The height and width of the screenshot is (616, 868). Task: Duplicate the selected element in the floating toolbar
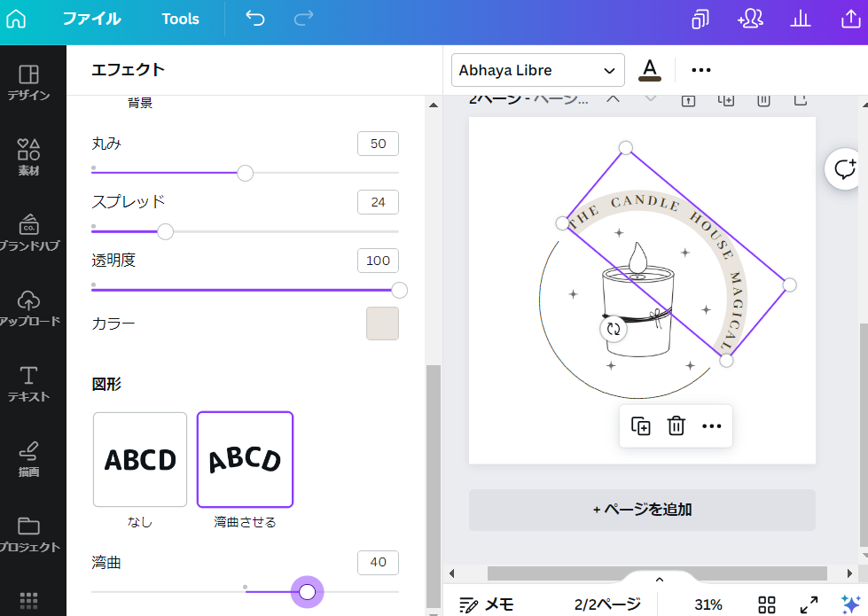coord(641,426)
